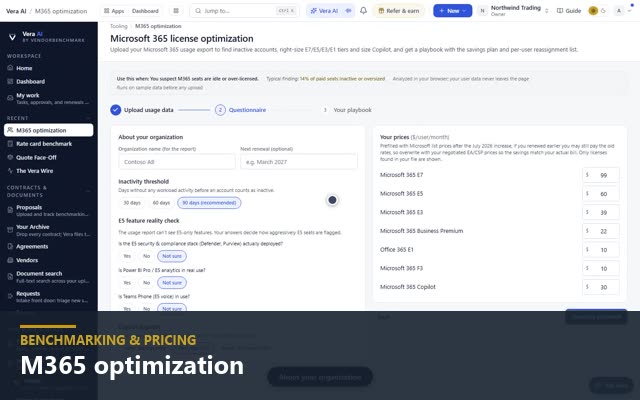The height and width of the screenshot is (400, 640).
Task: Click M365 optimization in the top breadcrumb
Action: click(x=61, y=11)
